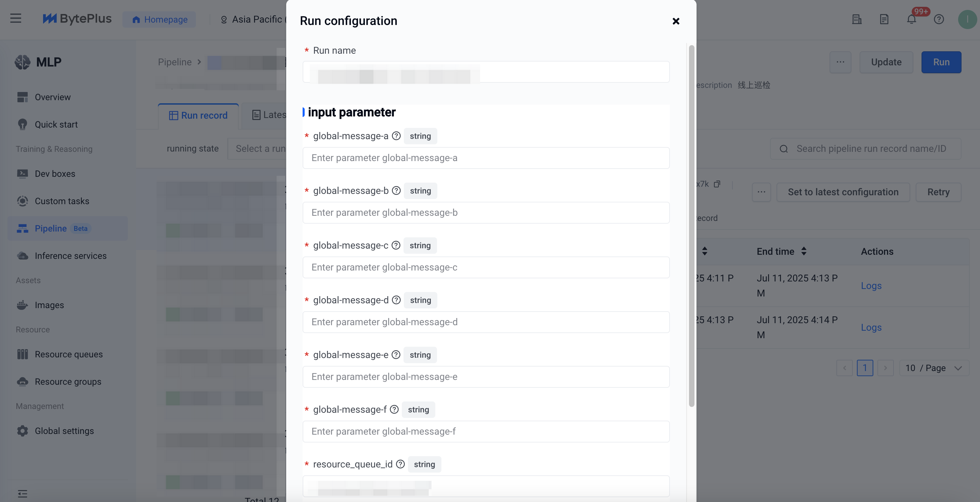Switch to the Run record tab
Viewport: 980px width, 502px height.
pyautogui.click(x=198, y=115)
